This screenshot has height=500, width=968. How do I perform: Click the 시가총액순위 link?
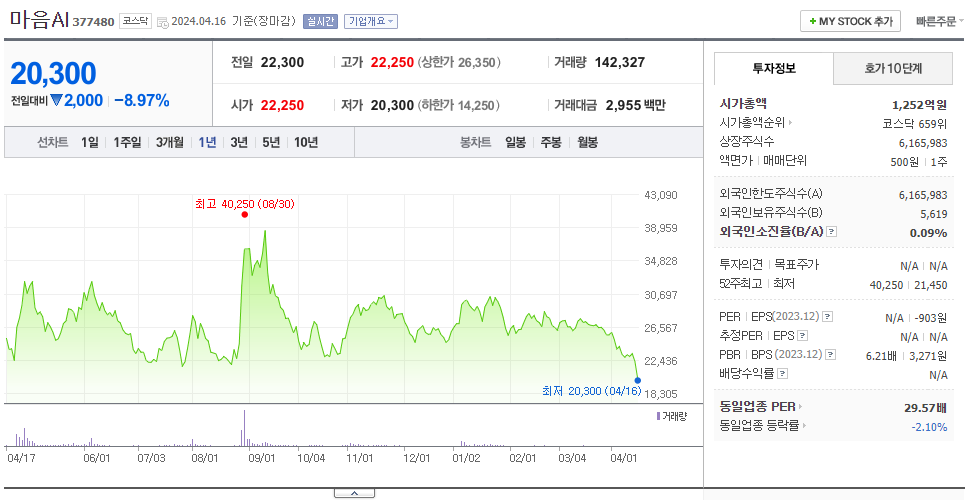pos(752,123)
